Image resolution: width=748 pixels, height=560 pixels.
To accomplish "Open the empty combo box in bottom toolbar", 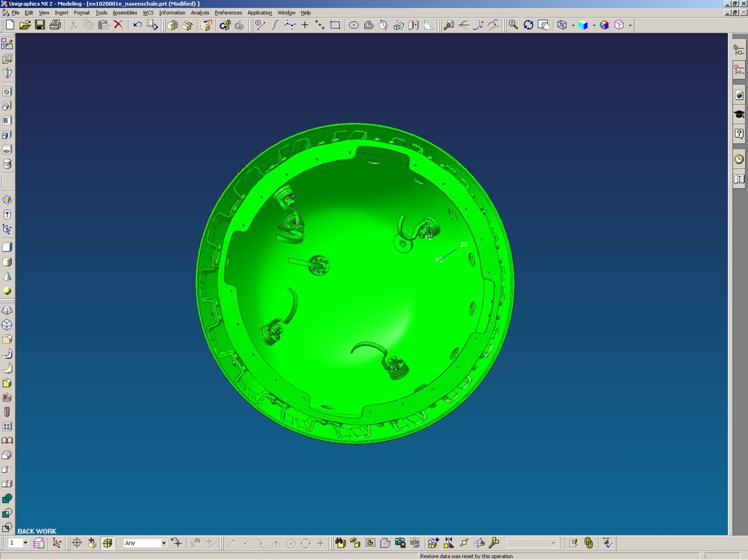I will tap(532, 543).
